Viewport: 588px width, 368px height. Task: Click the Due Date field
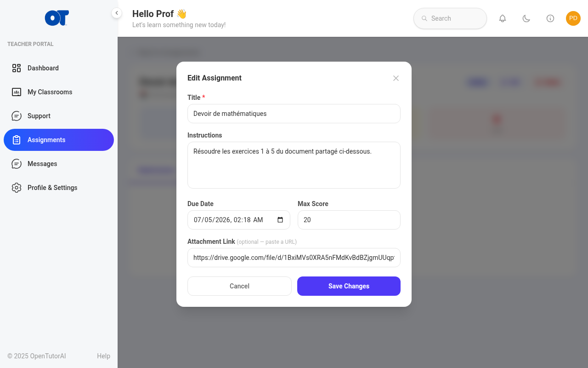(239, 220)
